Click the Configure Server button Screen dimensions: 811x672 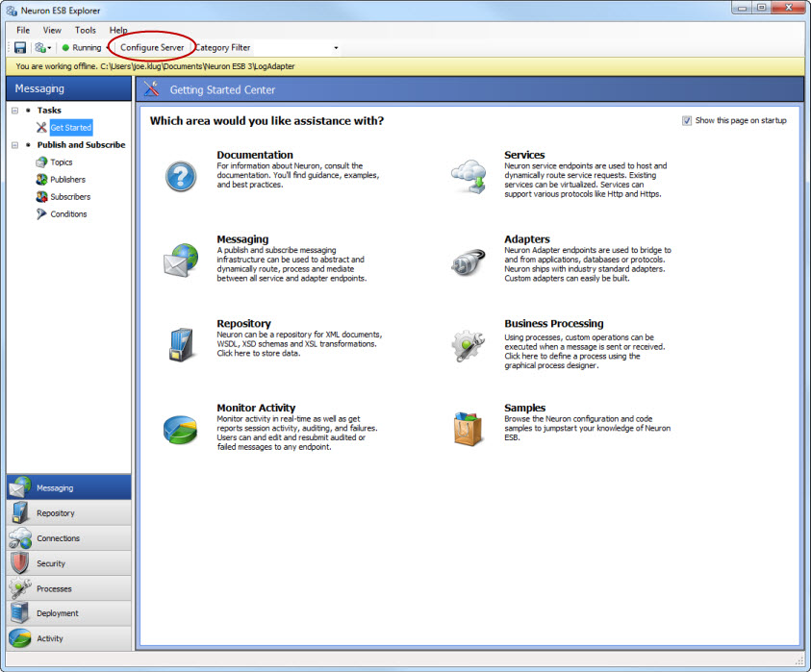pyautogui.click(x=152, y=47)
